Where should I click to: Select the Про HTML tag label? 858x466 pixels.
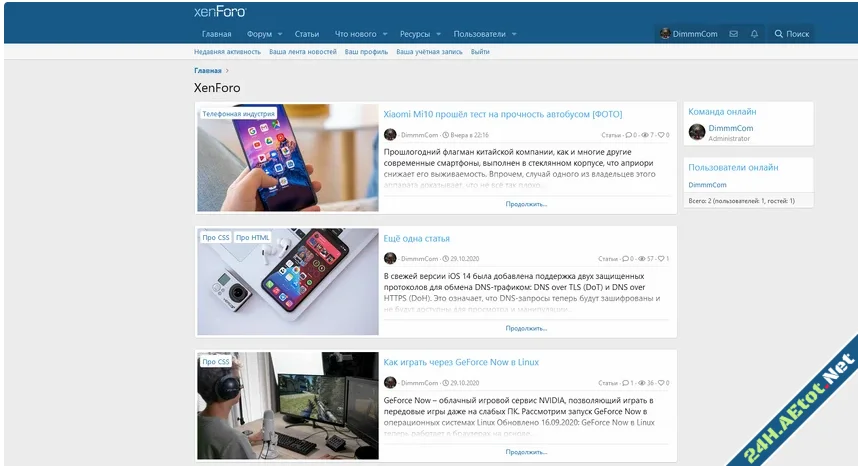253,238
